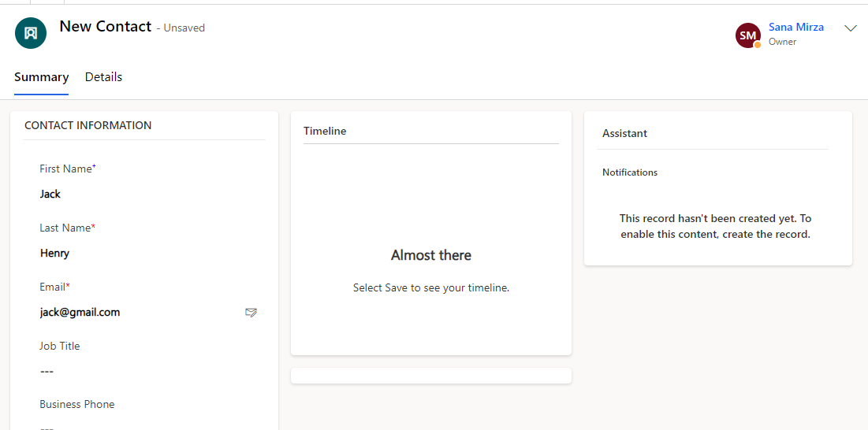Click the CONTACT INFORMATION section heading
868x430 pixels.
[x=88, y=125]
